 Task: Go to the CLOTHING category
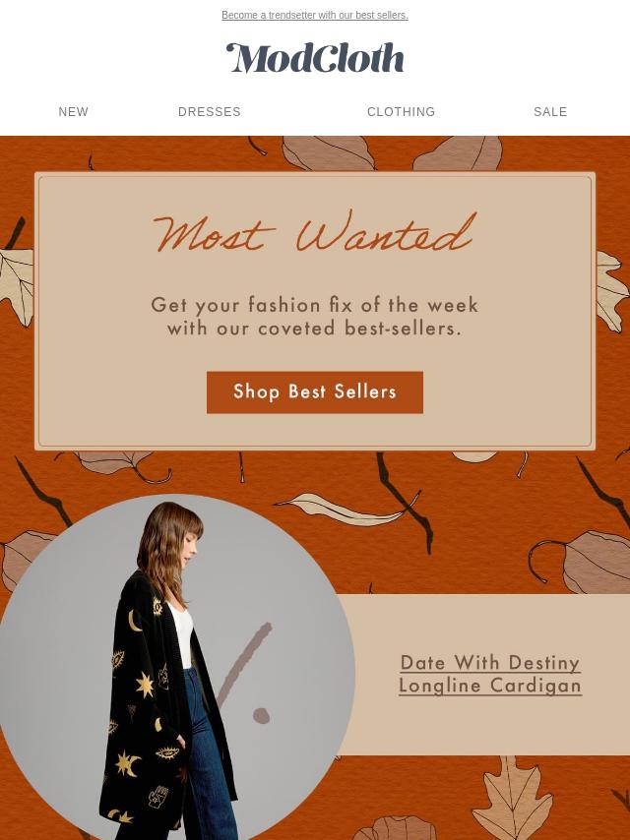tap(401, 112)
